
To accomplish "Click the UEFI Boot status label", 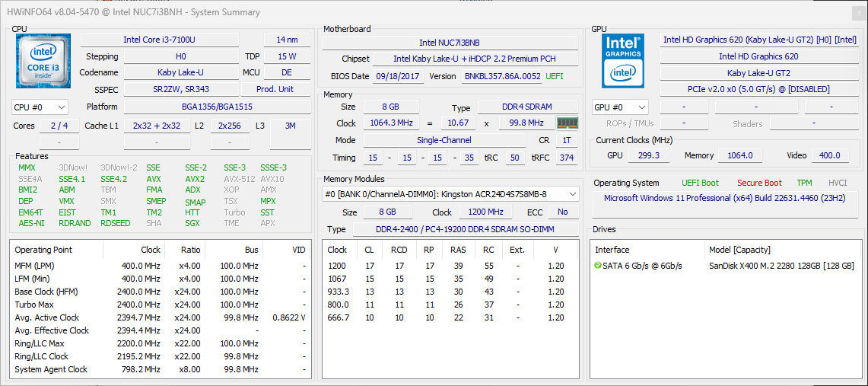I will pyautogui.click(x=701, y=183).
